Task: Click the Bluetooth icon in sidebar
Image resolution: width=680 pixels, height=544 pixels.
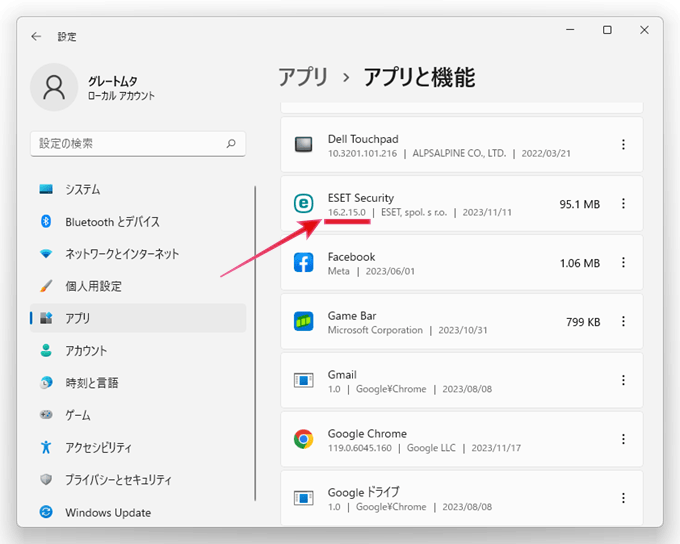Action: (46, 221)
